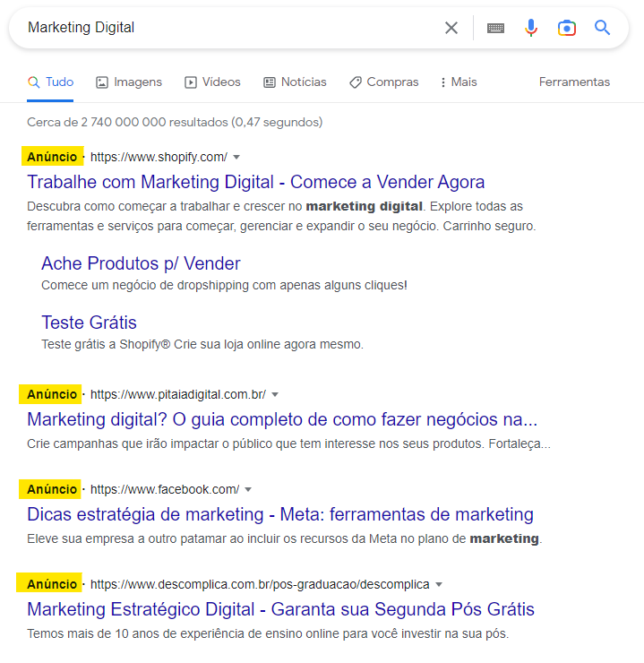The height and width of the screenshot is (663, 644).
Task: Open the Ferramentas search tools
Action: click(x=574, y=82)
